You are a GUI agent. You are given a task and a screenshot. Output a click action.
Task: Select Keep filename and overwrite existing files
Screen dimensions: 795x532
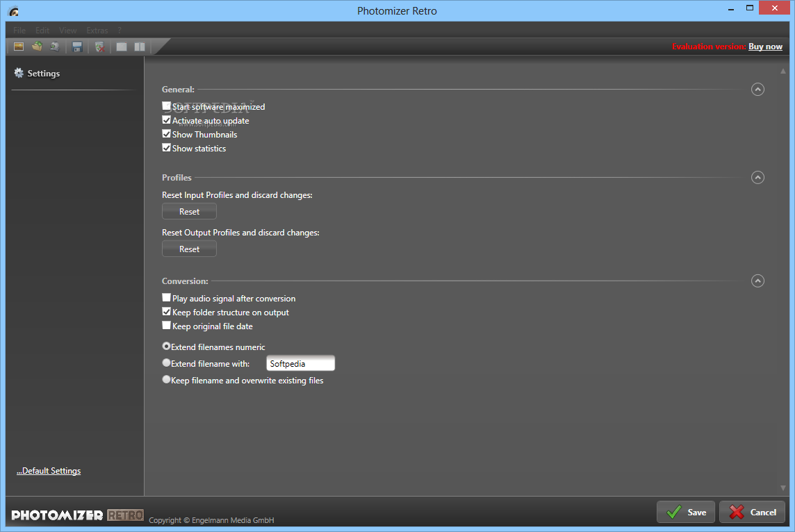click(x=166, y=379)
